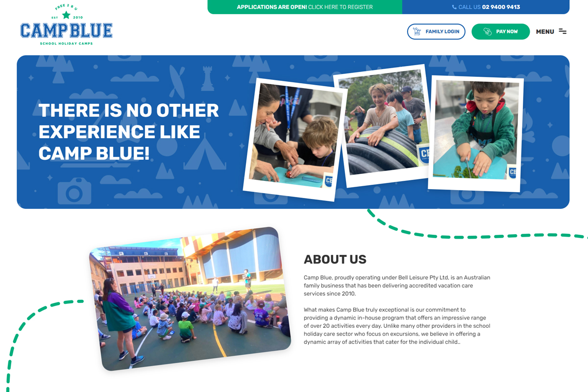Select photo of boy chopping greens

(x=476, y=131)
